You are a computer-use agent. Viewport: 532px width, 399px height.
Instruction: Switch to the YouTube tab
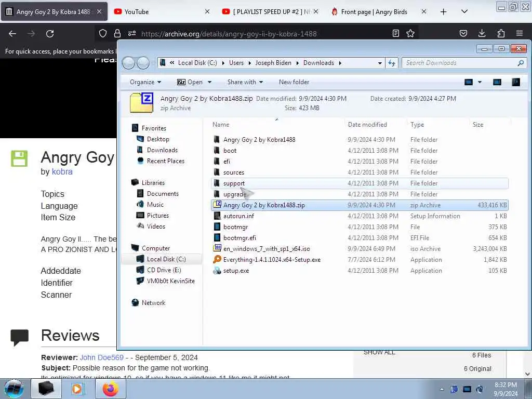click(162, 12)
